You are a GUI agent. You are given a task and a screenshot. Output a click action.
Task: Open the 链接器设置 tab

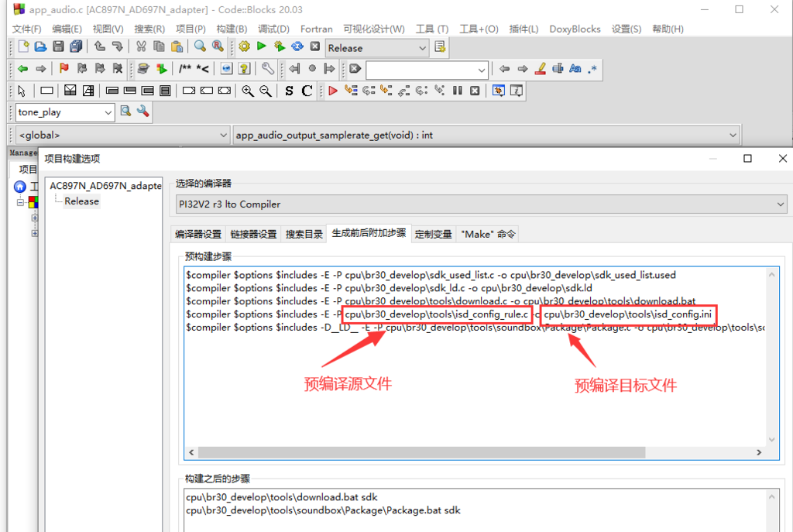(x=253, y=234)
